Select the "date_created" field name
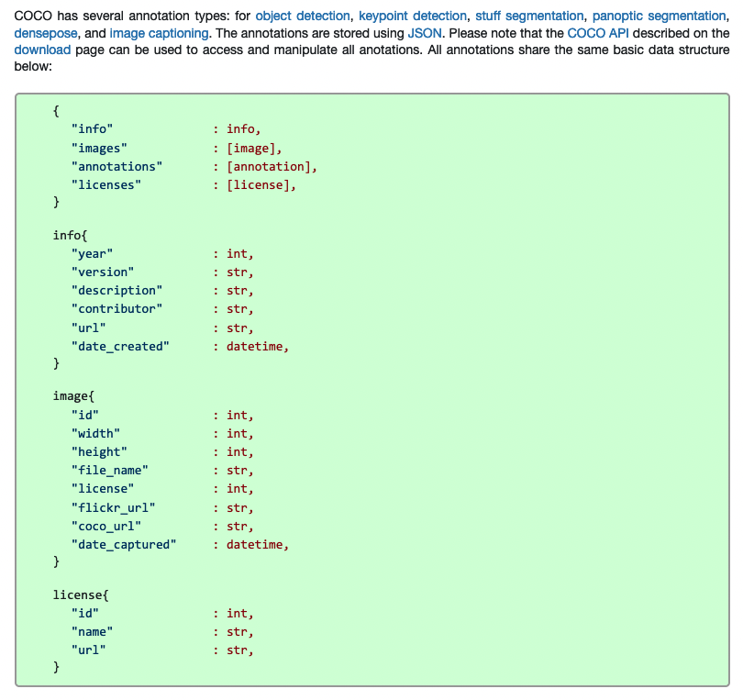Image resolution: width=743 pixels, height=700 pixels. click(120, 347)
